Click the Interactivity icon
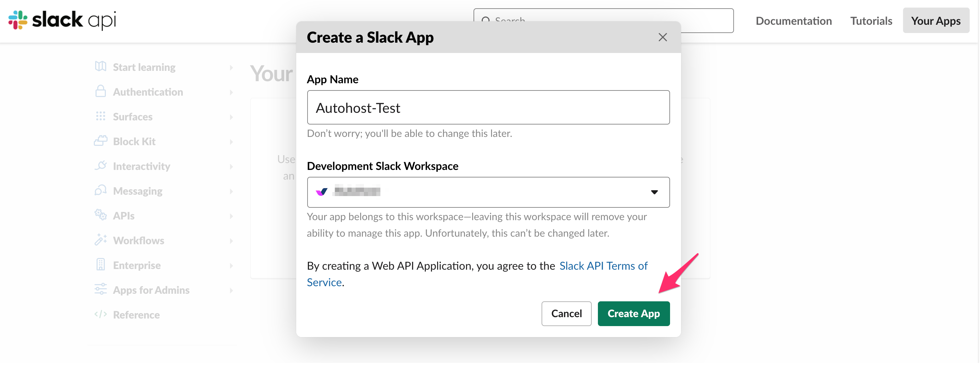Viewport: 980px width, 377px height. click(x=100, y=166)
